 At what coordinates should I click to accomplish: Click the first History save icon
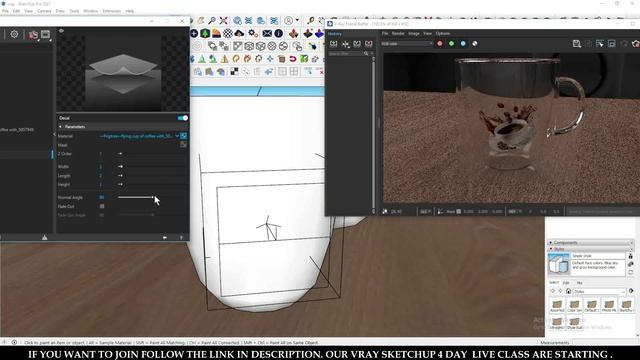coord(333,44)
